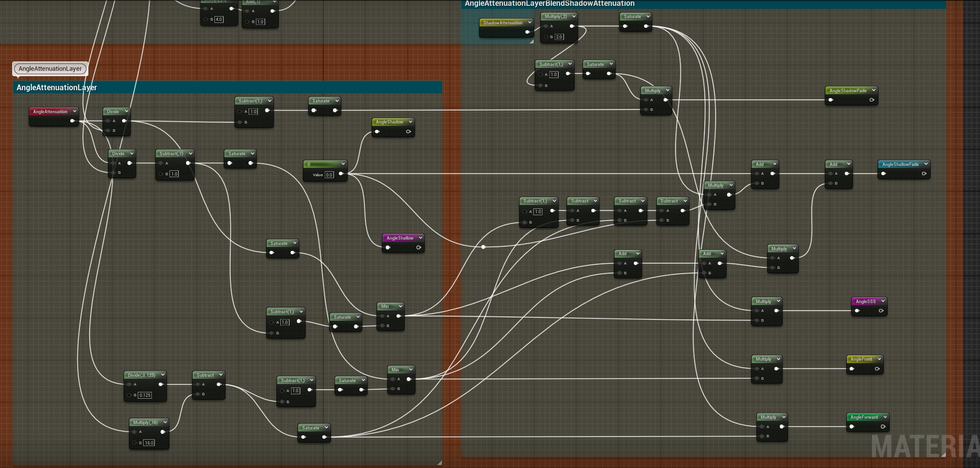Click the AngleShallowFade node output pin

[x=924, y=174]
